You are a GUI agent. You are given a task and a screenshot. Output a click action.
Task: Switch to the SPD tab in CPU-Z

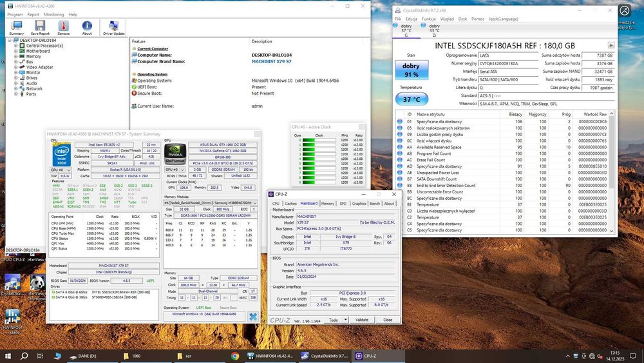point(343,204)
